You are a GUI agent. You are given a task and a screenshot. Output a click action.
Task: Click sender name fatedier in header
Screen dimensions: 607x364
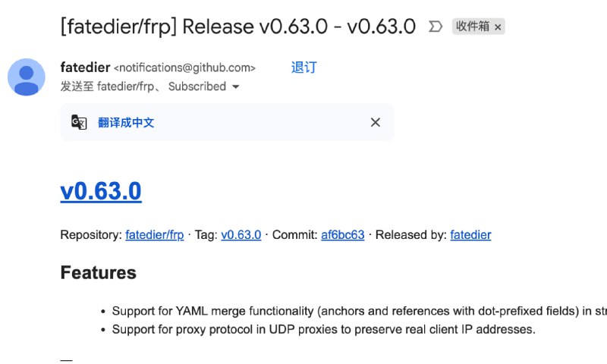84,67
